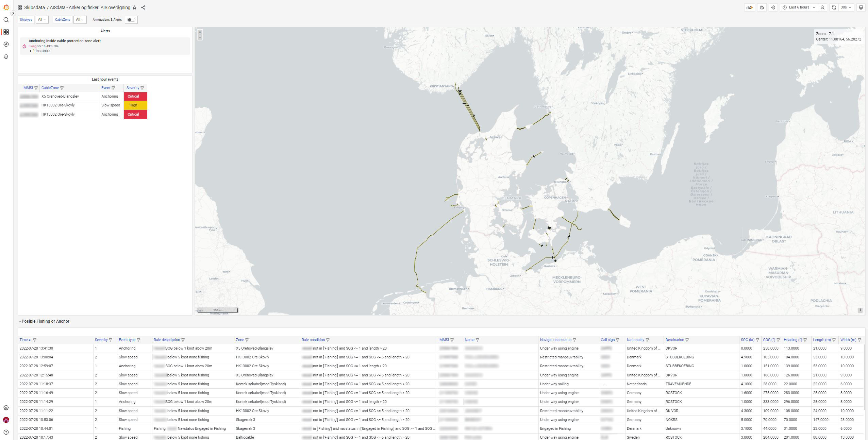Toggle the Annotations & Alerts switch
Screen dimensions: 868x440
coord(131,20)
